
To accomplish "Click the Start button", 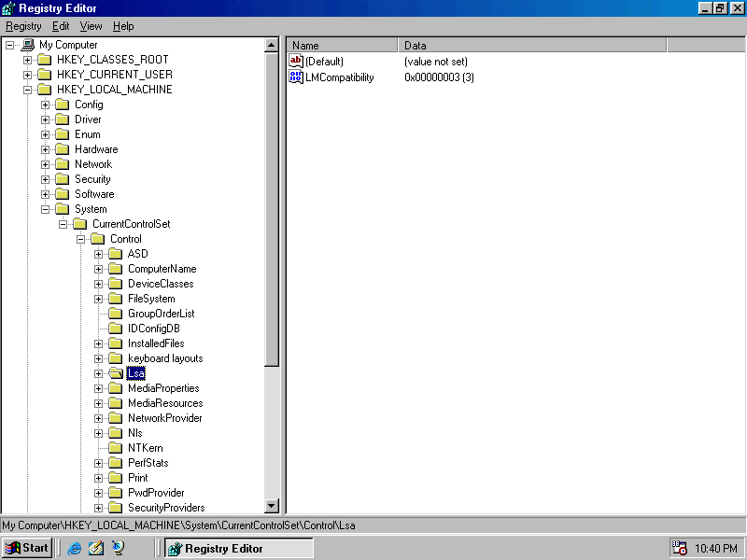I will coord(27,548).
